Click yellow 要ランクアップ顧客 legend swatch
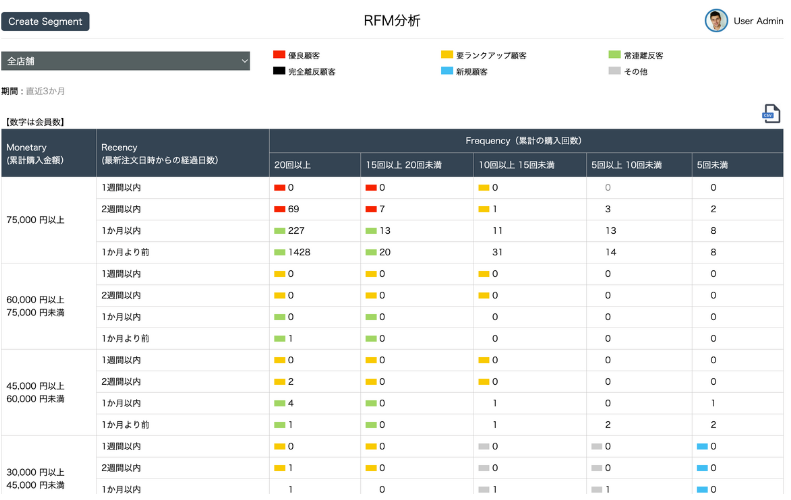 447,54
